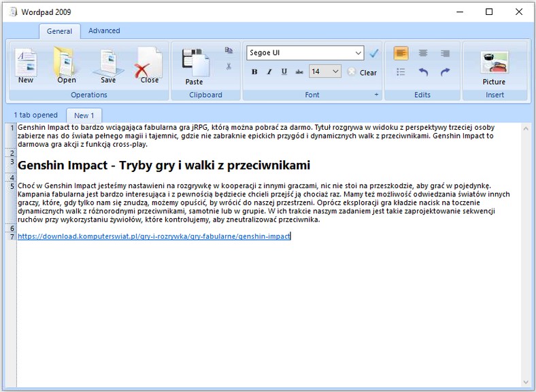Viewport: 536px width, 392px height.
Task: Click scrollbar up arrow
Action: [x=526, y=128]
